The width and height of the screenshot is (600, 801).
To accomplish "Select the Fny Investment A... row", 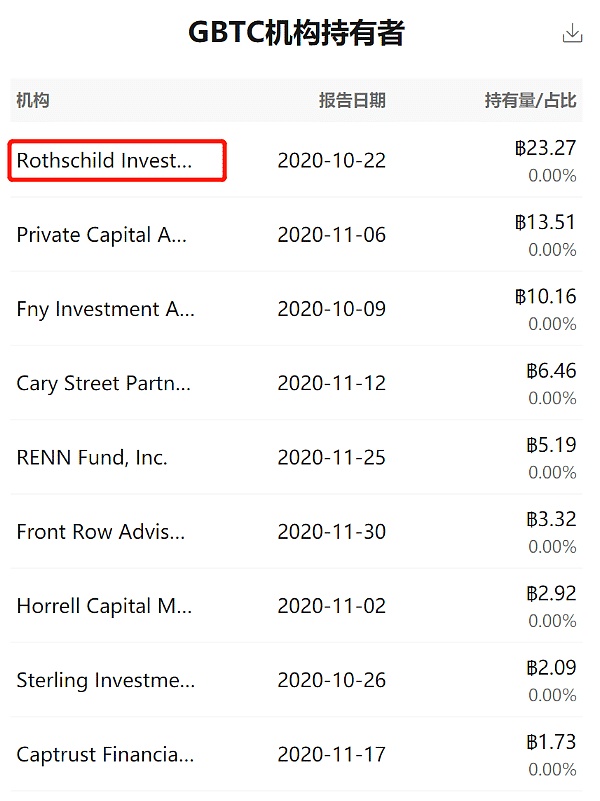I will 296,309.
